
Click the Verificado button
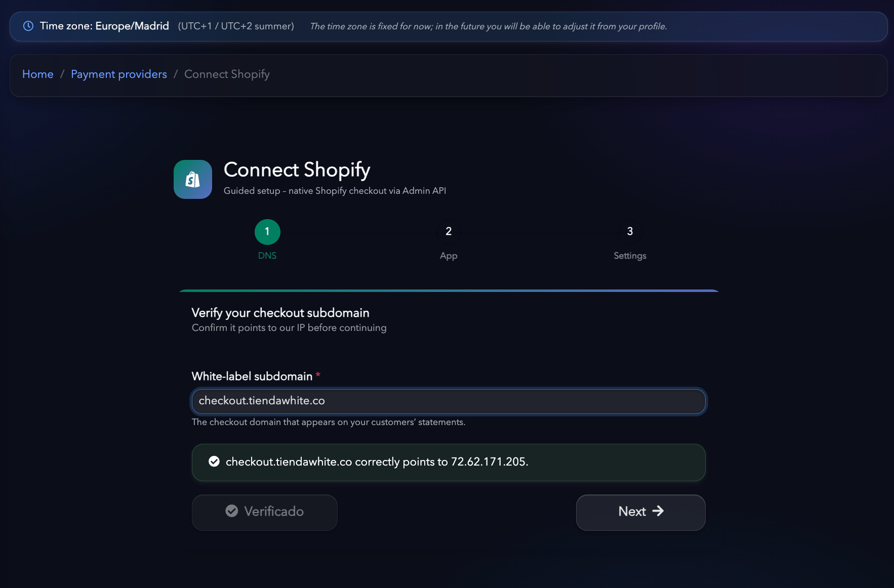tap(265, 512)
